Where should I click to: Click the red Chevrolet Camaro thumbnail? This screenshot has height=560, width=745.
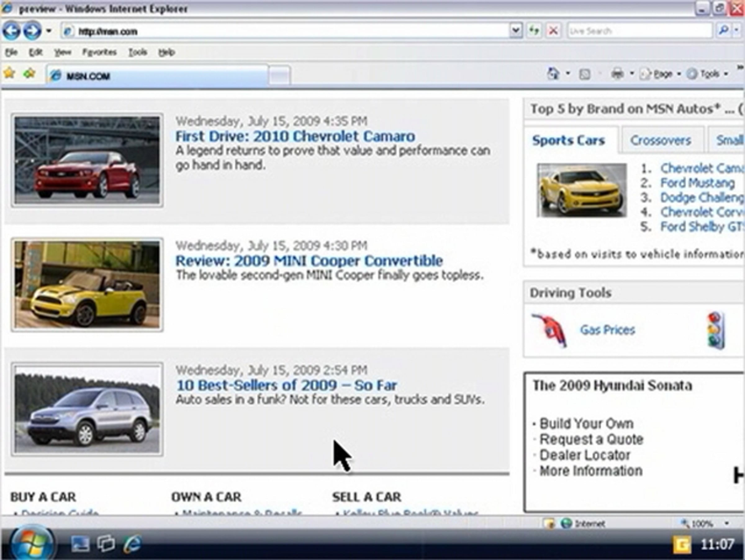(x=87, y=160)
